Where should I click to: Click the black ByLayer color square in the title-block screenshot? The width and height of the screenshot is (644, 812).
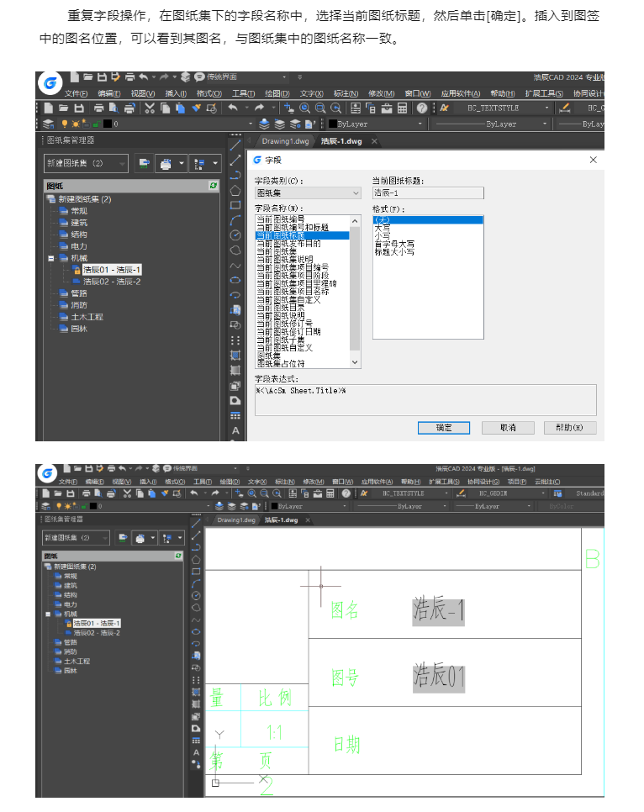[275, 507]
